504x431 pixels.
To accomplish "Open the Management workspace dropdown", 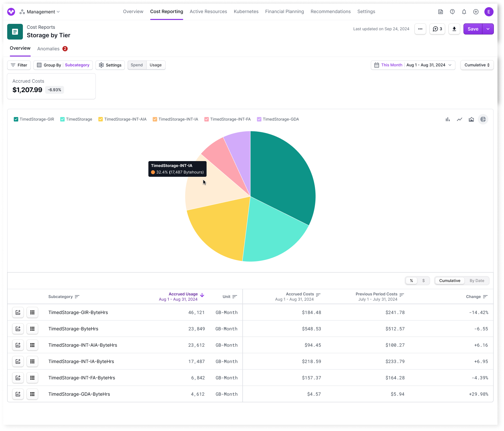I will pyautogui.click(x=40, y=12).
